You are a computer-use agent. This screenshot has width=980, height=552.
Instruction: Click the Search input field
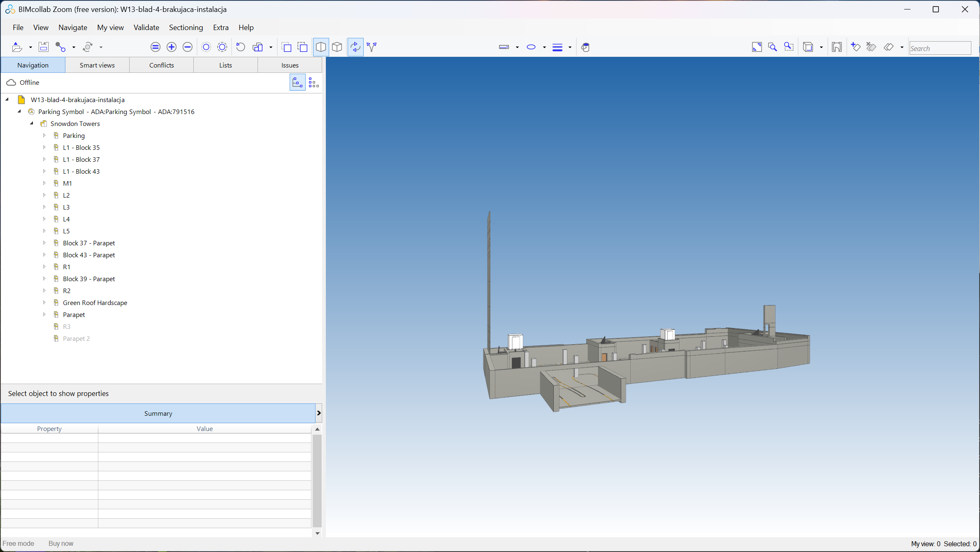tap(940, 48)
